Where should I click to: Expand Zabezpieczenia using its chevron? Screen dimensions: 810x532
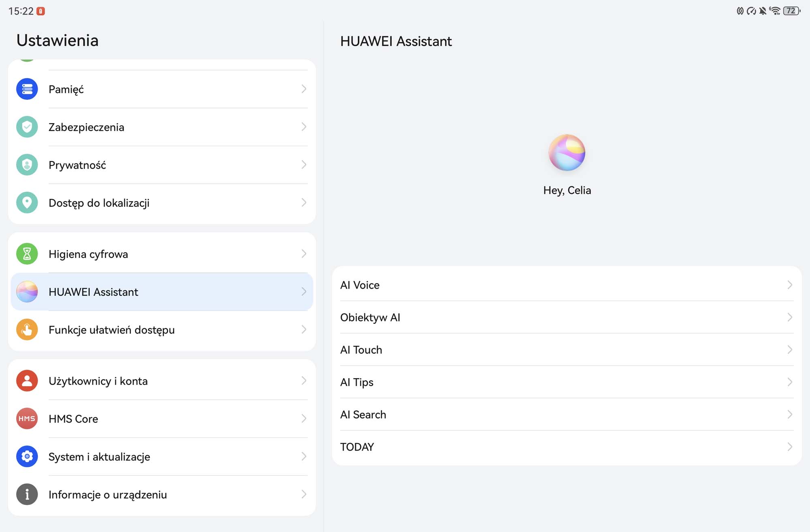coord(304,127)
